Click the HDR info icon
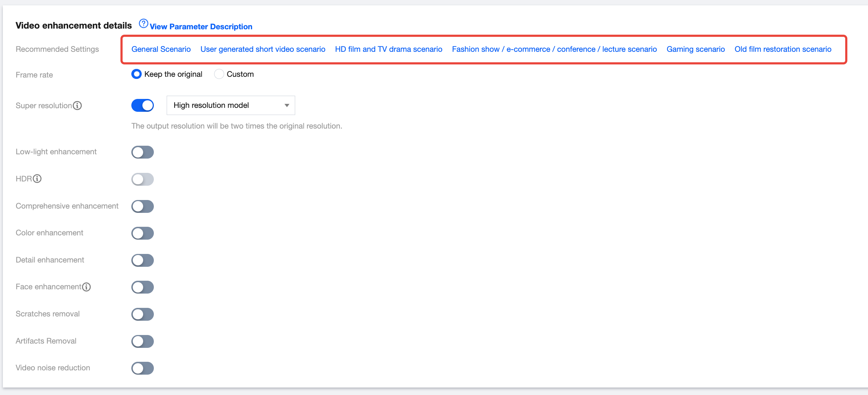Image resolution: width=868 pixels, height=395 pixels. click(37, 179)
